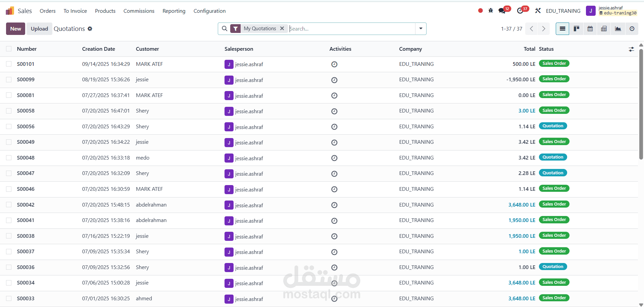Click the red recording indicator dot

pyautogui.click(x=480, y=11)
